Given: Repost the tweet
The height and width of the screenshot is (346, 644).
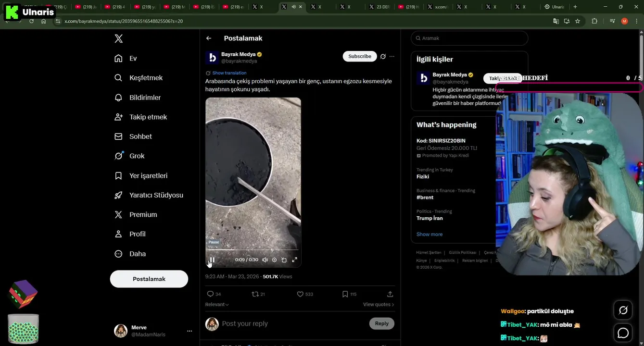Looking at the screenshot, I should pos(255,294).
